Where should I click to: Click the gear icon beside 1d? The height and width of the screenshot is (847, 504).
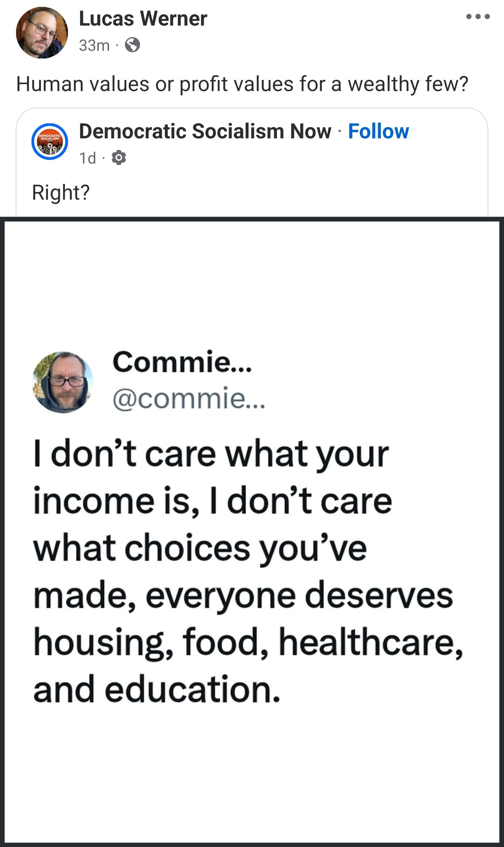click(119, 158)
